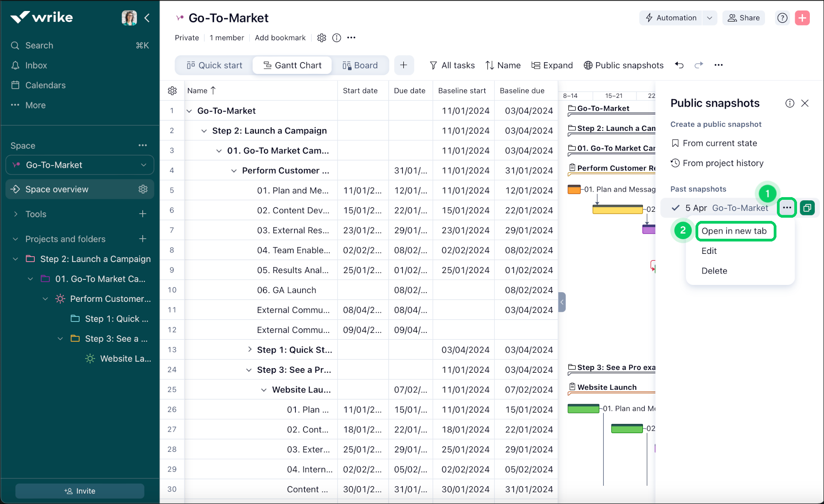Click the Public snapshots info icon
Viewport: 824px width, 504px height.
point(790,103)
